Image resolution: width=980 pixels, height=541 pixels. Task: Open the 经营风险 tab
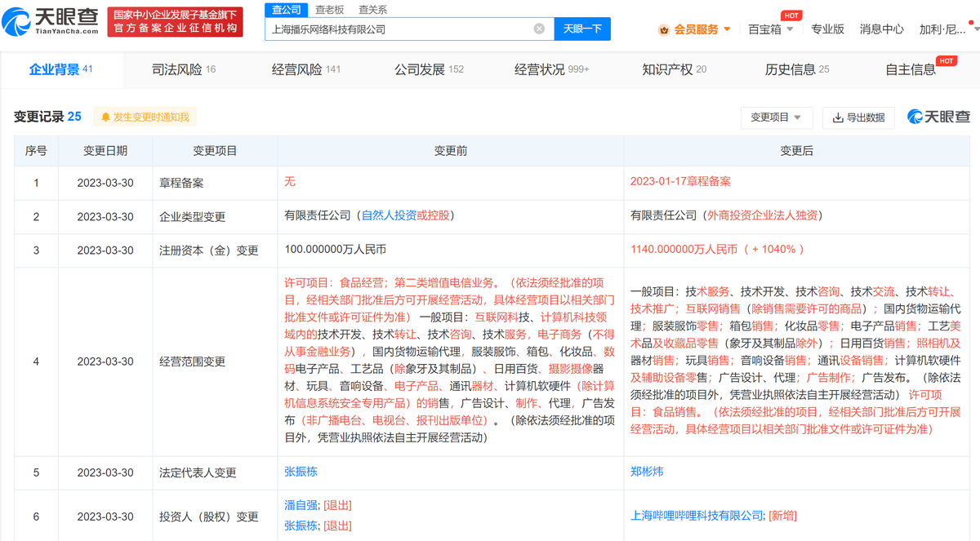(x=306, y=69)
